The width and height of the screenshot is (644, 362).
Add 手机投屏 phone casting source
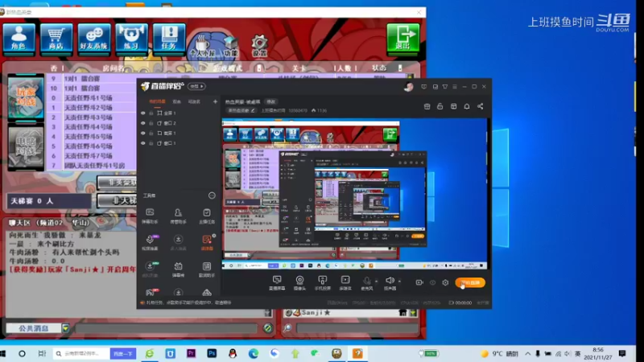[x=323, y=283]
